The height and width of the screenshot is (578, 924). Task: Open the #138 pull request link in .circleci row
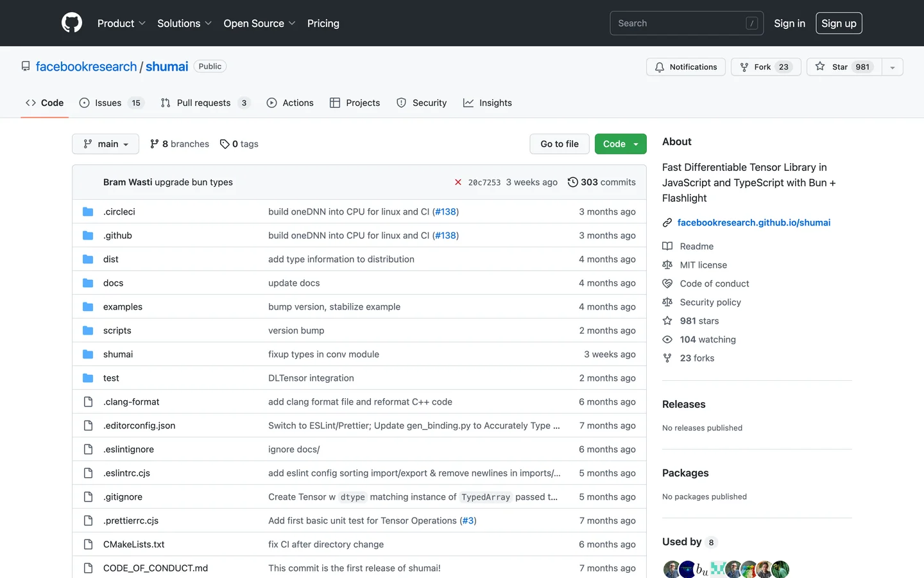coord(446,211)
